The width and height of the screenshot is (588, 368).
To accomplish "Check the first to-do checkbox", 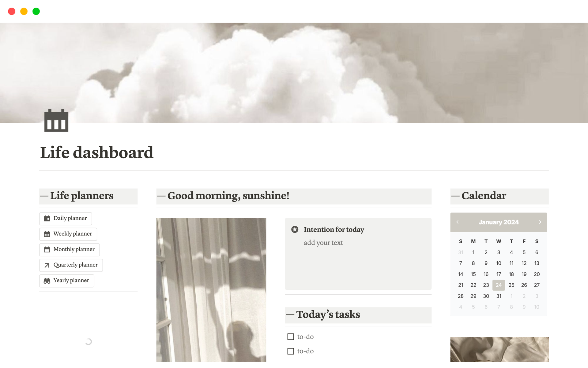I will 291,336.
